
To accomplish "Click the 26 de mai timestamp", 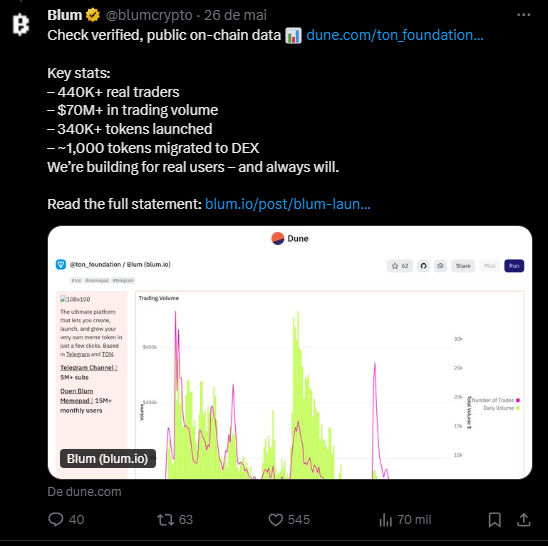I will pyautogui.click(x=236, y=15).
